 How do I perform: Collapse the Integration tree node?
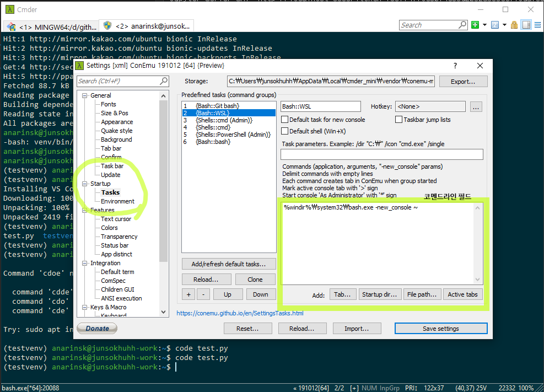coord(85,264)
